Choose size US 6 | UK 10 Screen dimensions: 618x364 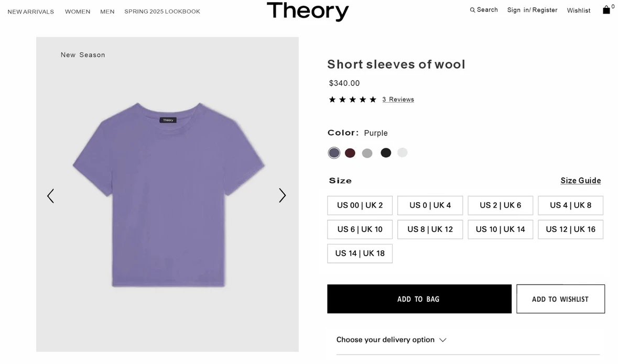point(360,229)
